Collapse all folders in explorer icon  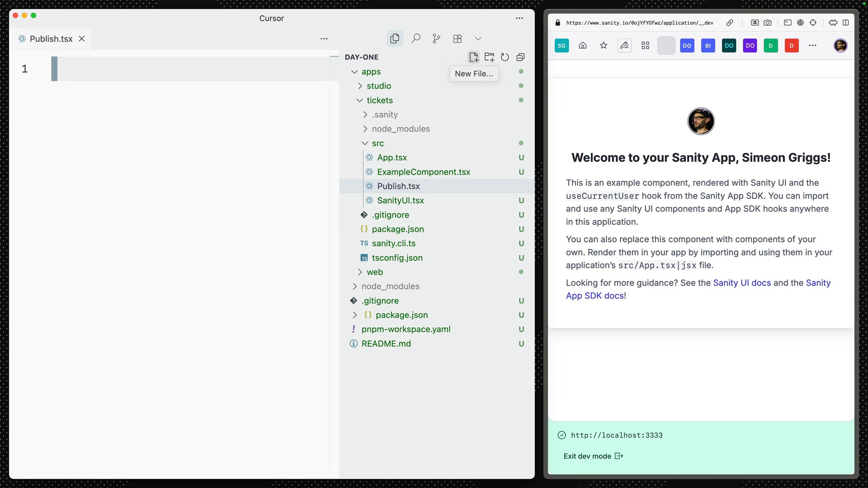(520, 57)
